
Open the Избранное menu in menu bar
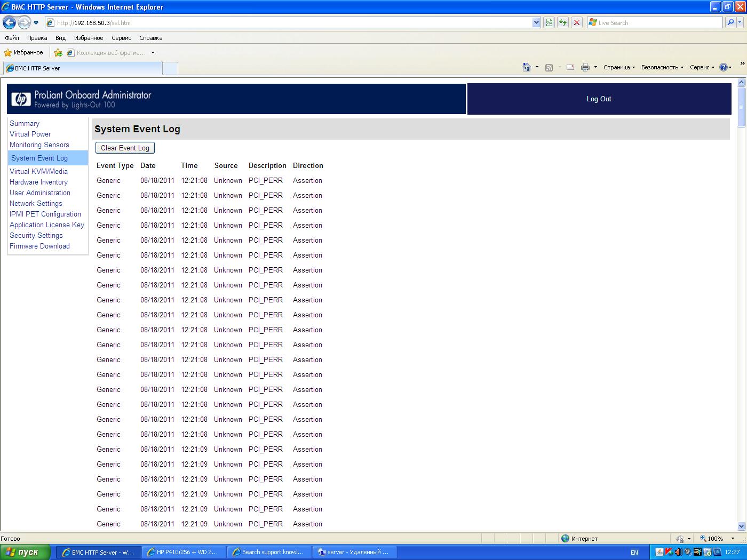pyautogui.click(x=89, y=38)
